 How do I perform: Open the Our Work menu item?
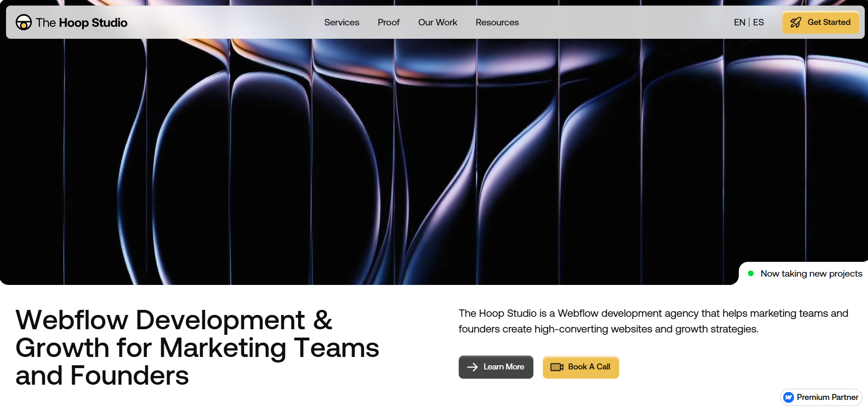[437, 22]
